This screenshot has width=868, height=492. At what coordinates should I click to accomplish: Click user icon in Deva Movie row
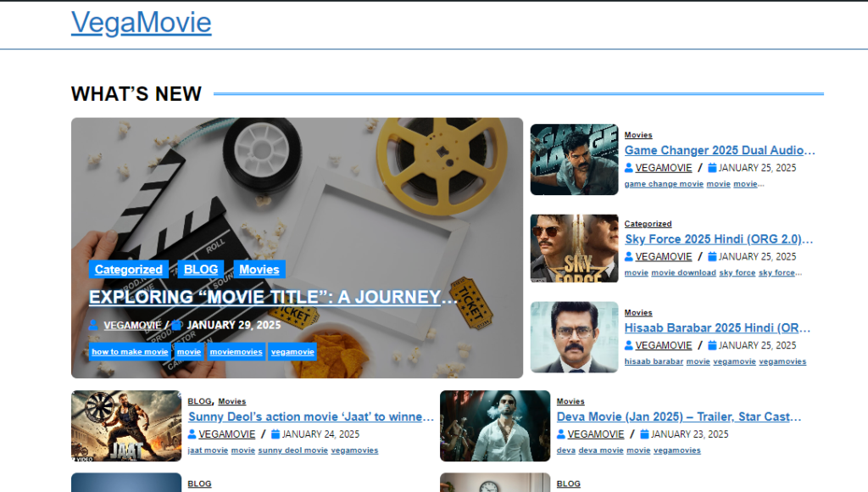tap(561, 434)
